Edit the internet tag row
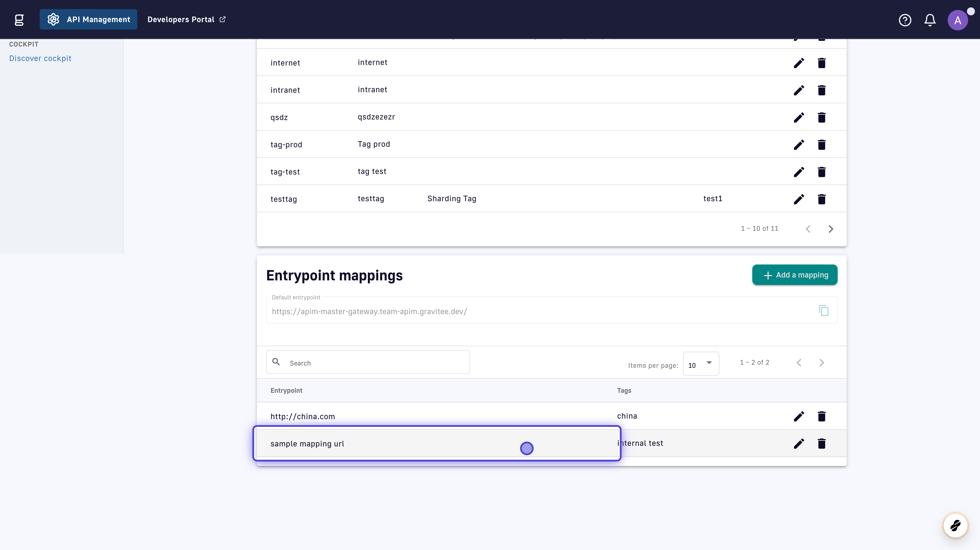 point(799,63)
